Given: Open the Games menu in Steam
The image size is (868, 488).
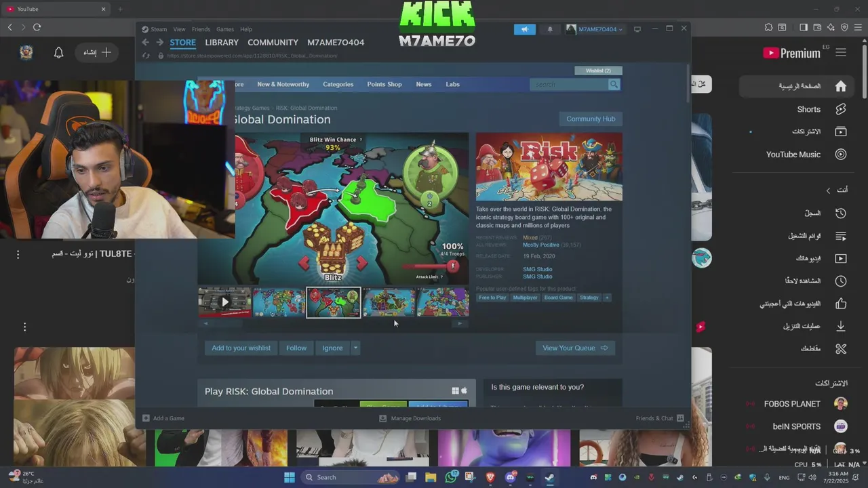Looking at the screenshot, I should point(225,29).
